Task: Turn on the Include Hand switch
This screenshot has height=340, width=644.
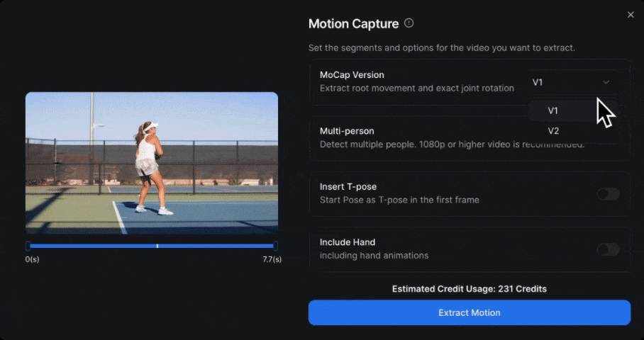Action: 608,249
